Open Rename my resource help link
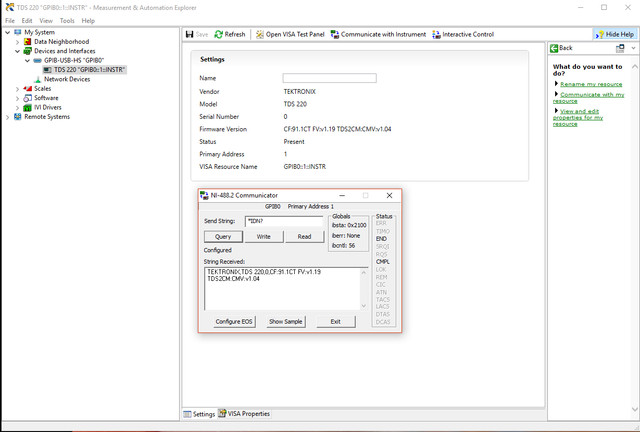 (x=591, y=84)
